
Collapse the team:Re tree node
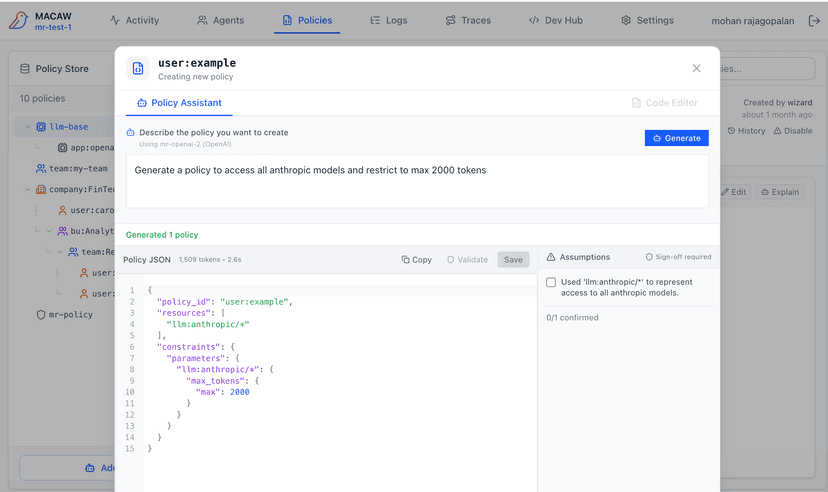click(60, 252)
